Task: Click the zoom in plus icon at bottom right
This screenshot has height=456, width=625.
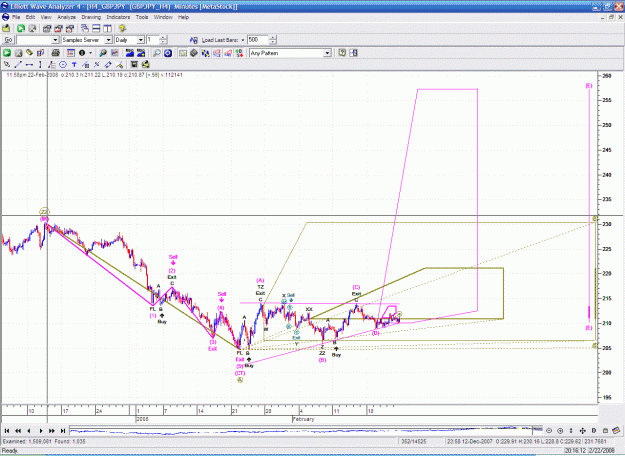Action: pos(560,430)
